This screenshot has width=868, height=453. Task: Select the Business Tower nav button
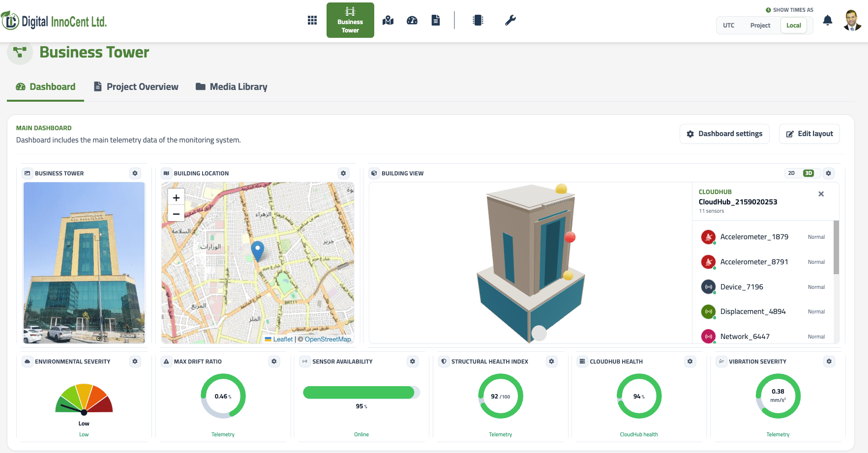click(350, 20)
